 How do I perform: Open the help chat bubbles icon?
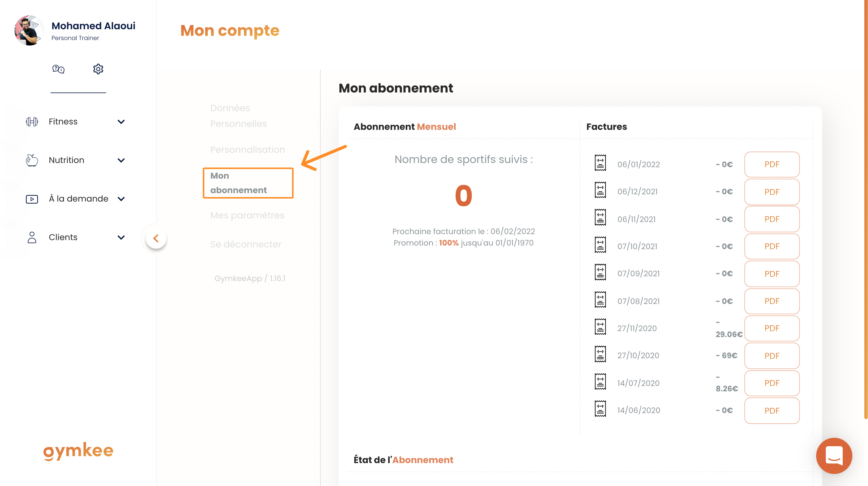(x=58, y=69)
